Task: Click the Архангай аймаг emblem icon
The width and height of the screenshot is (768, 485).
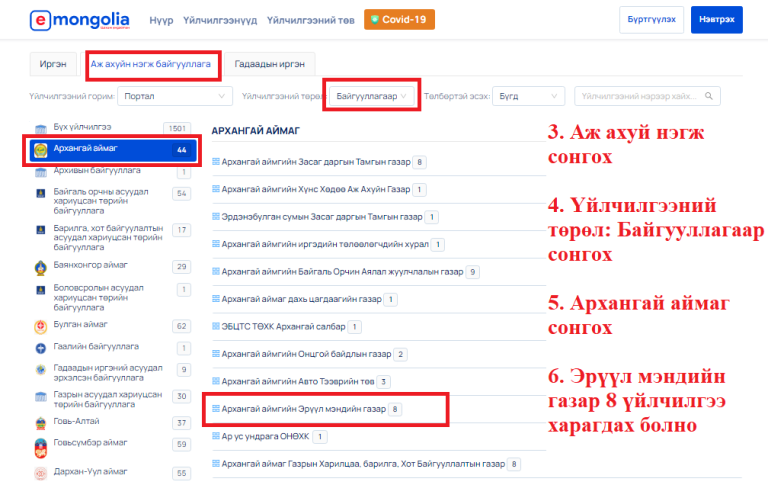Action: pos(41,151)
